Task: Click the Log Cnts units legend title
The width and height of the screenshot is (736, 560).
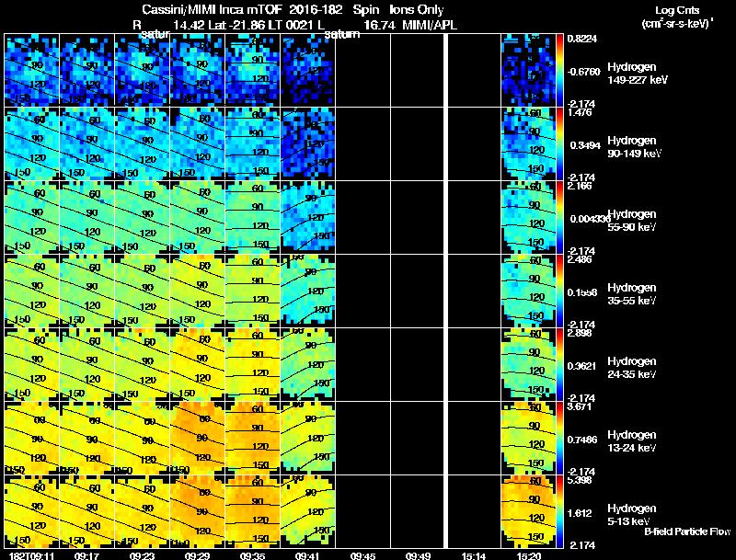Action: pos(677,17)
